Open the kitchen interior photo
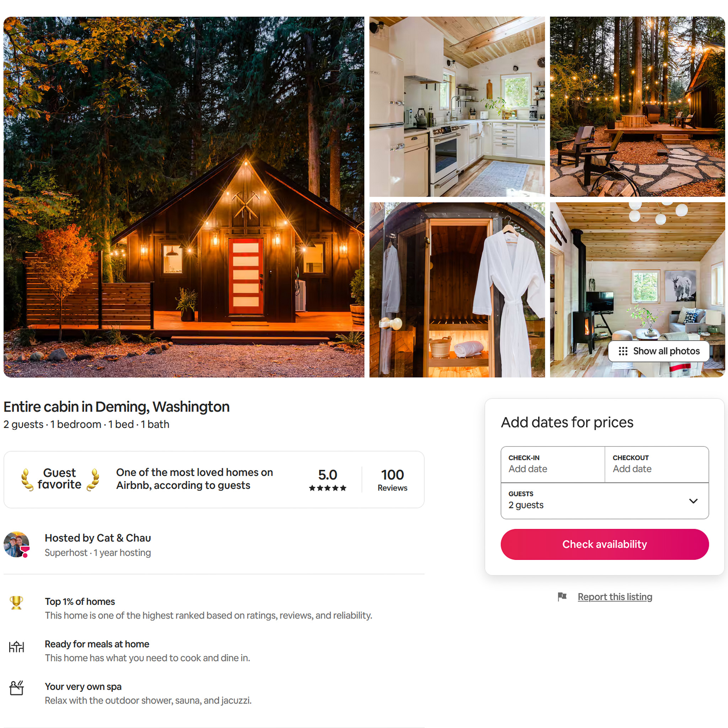The height and width of the screenshot is (728, 728). (457, 106)
